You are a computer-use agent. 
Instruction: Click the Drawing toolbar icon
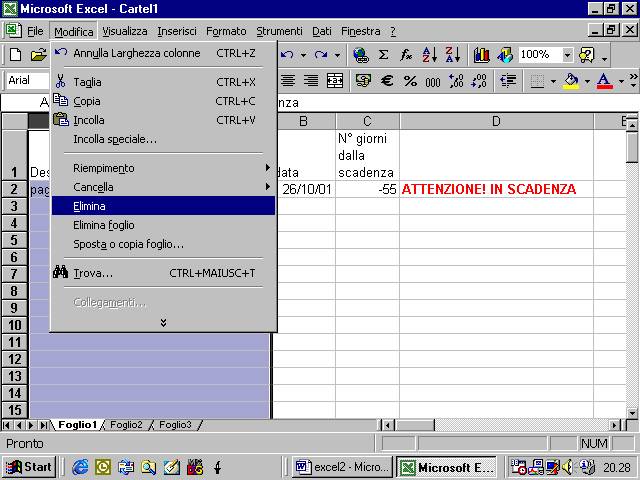[x=505, y=55]
